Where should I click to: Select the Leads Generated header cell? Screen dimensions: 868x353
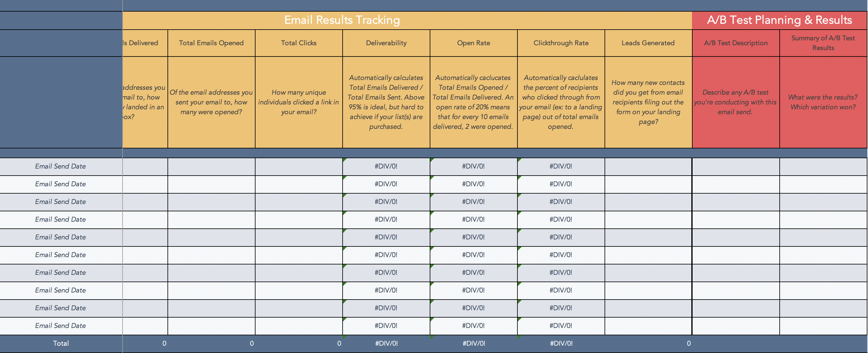tap(648, 43)
